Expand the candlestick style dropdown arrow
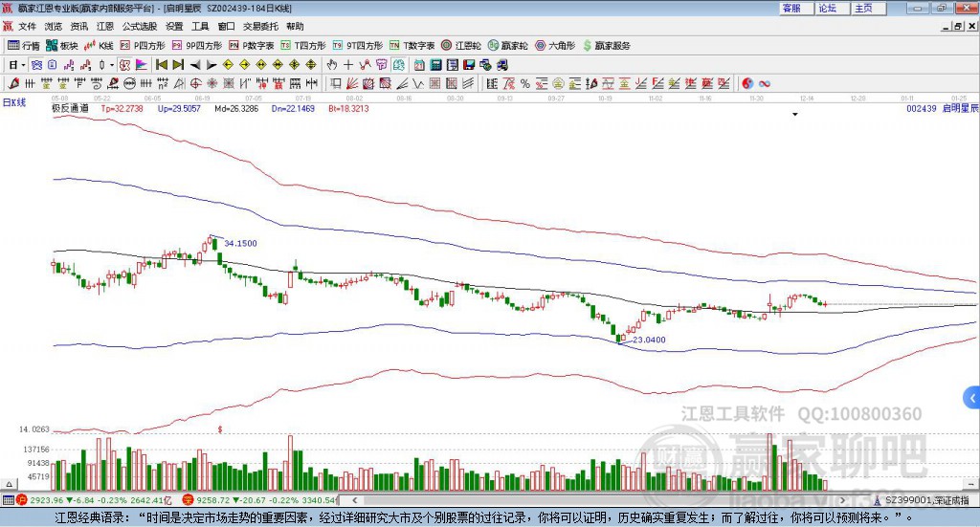The width and height of the screenshot is (980, 527). (x=112, y=64)
